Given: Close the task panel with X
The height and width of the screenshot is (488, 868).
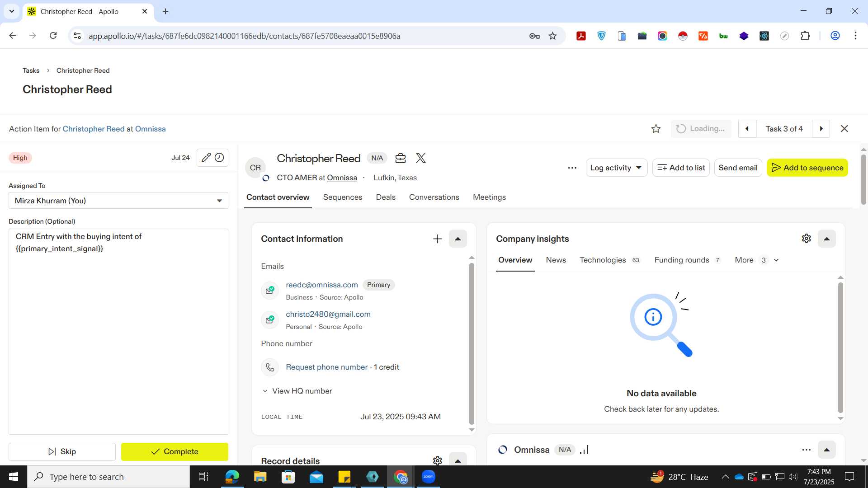Looking at the screenshot, I should click(x=844, y=129).
